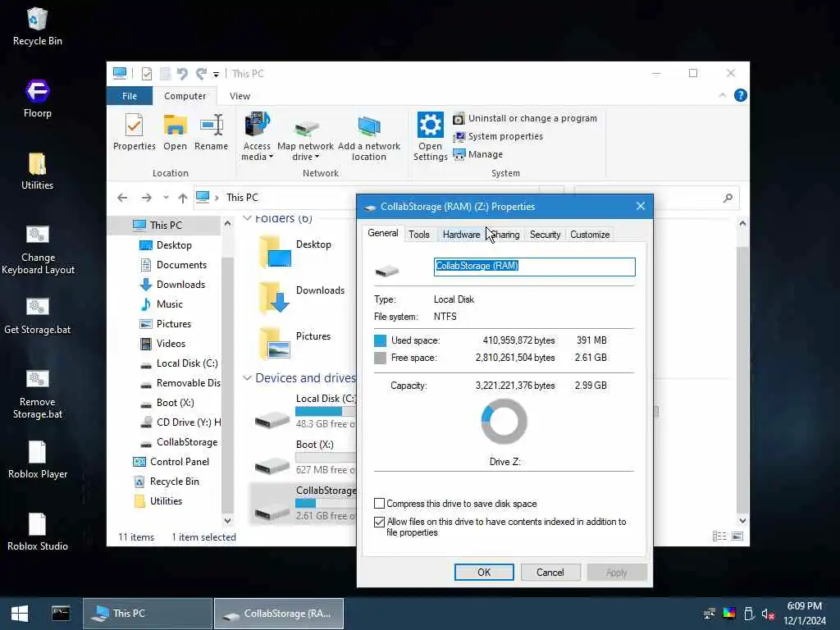Viewport: 840px width, 630px height.
Task: Click the Up one level arrow
Action: [x=183, y=198]
